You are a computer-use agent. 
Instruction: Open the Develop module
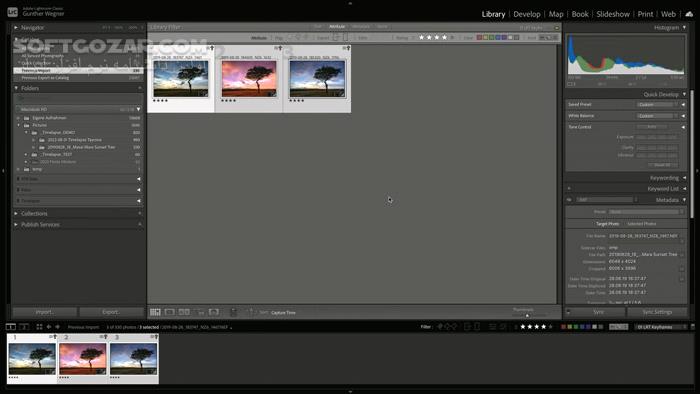[527, 14]
